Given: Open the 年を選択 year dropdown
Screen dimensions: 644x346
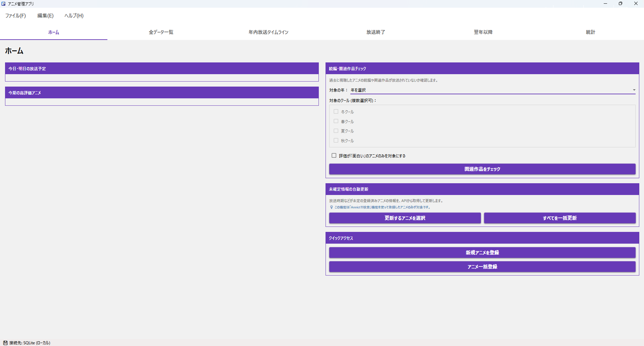Looking at the screenshot, I should (493, 90).
